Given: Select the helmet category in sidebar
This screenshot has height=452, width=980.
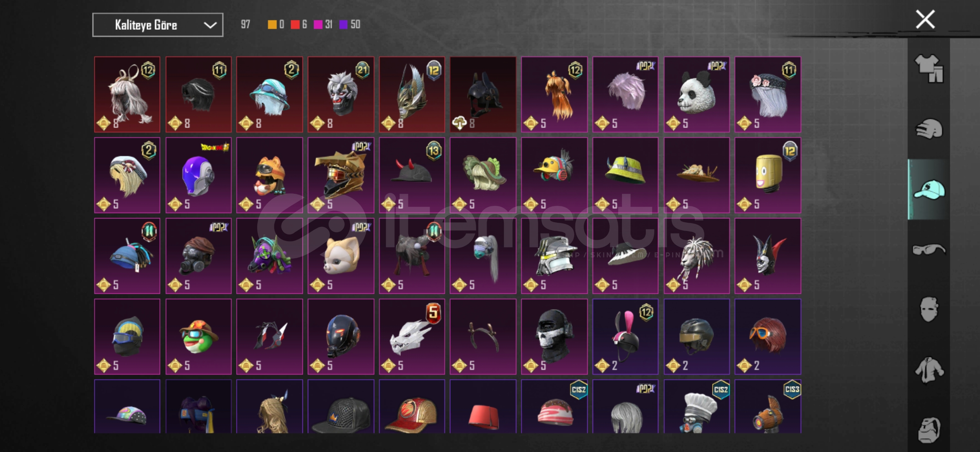Looking at the screenshot, I should tap(929, 129).
